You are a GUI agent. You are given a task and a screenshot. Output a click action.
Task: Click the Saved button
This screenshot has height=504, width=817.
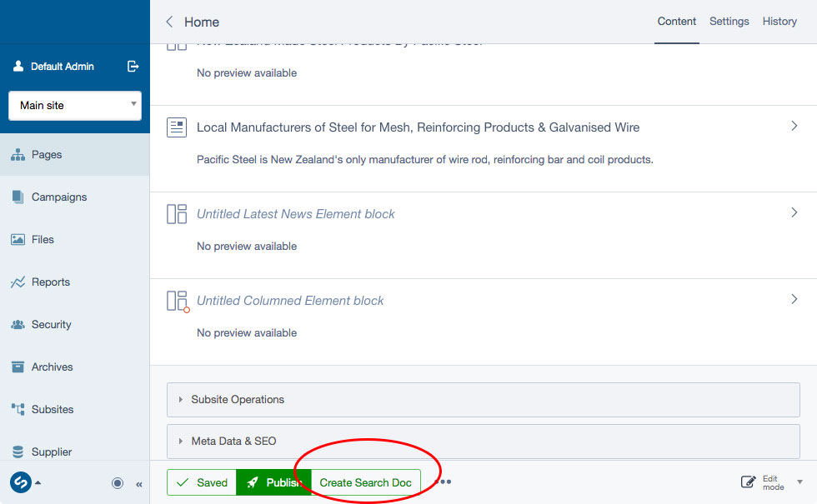coord(202,482)
